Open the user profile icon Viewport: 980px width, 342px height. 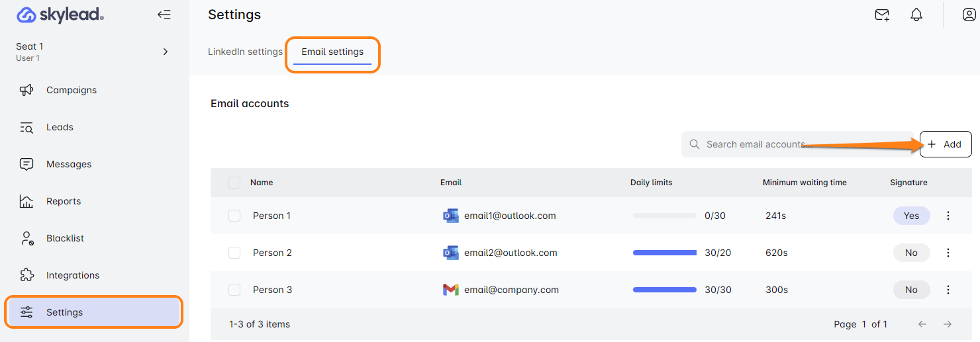(969, 15)
